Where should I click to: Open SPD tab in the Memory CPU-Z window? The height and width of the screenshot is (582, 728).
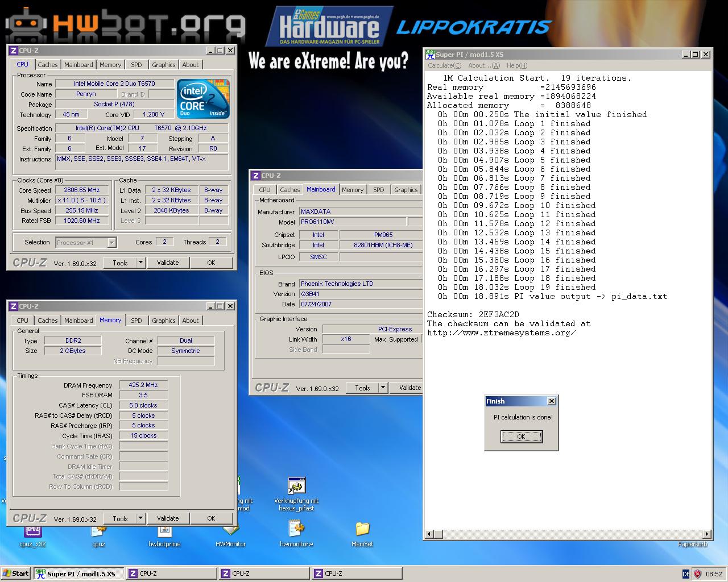pos(136,321)
